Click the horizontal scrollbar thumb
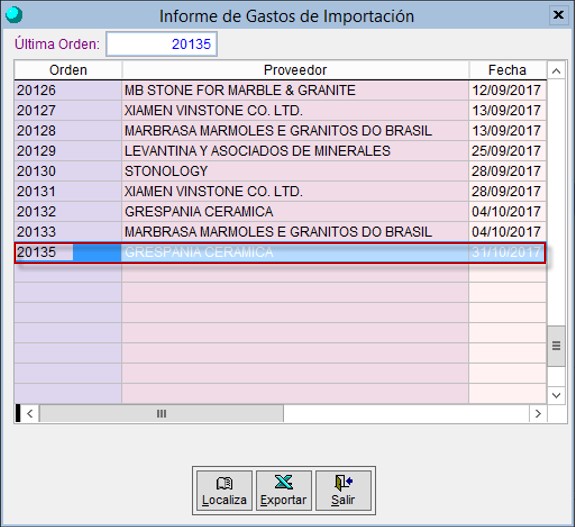575x527 pixels. (161, 414)
